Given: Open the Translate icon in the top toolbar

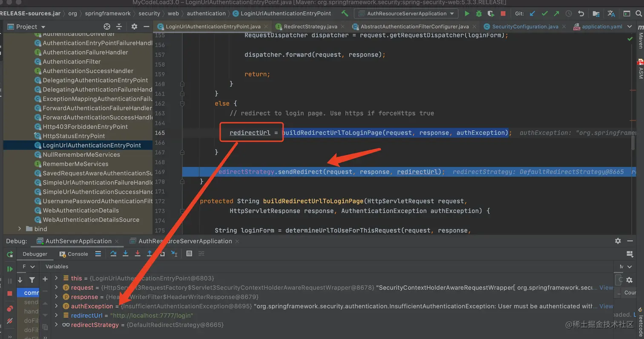Looking at the screenshot, I should (611, 14).
